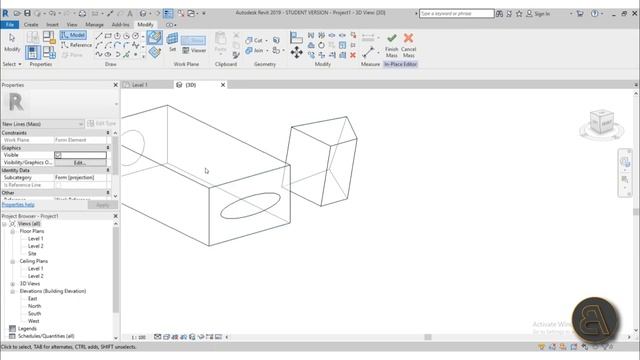This screenshot has width=640, height=360.
Task: Select the Move tool in Modify panel
Action: 296,53
